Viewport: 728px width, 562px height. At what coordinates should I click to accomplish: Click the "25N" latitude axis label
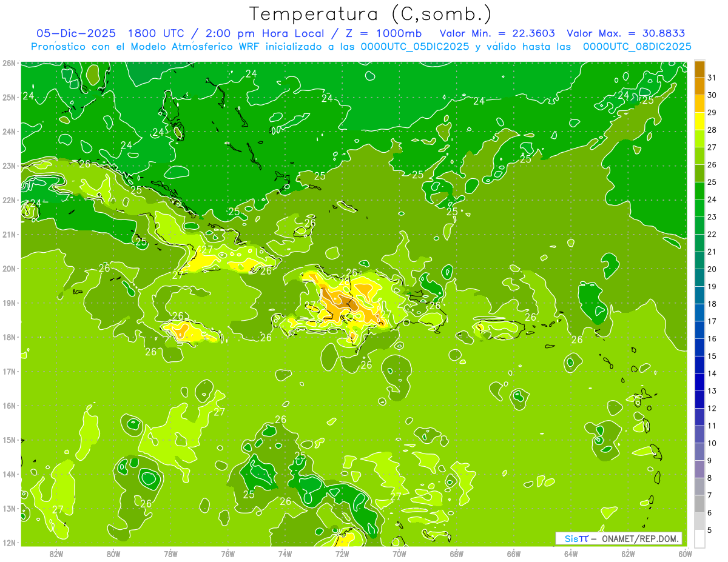click(8, 98)
